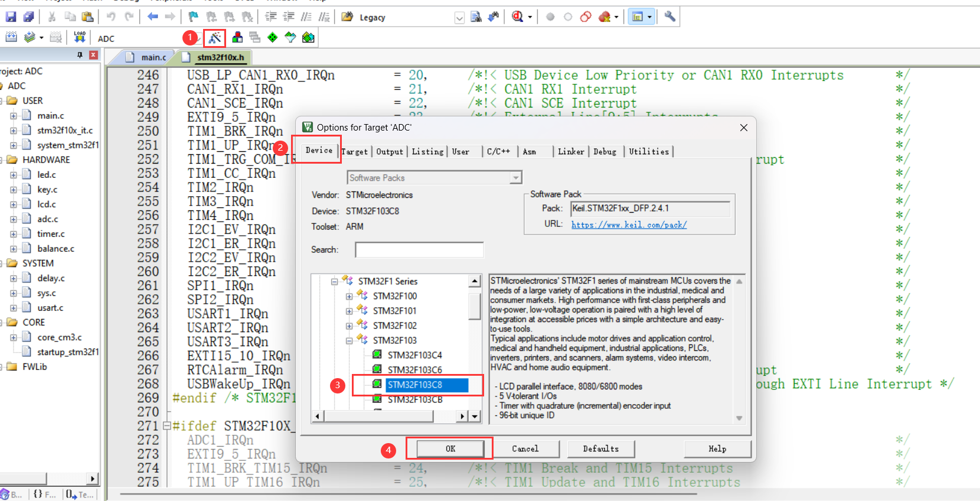
Task: Start the debug session with magnifier icon
Action: tap(518, 17)
